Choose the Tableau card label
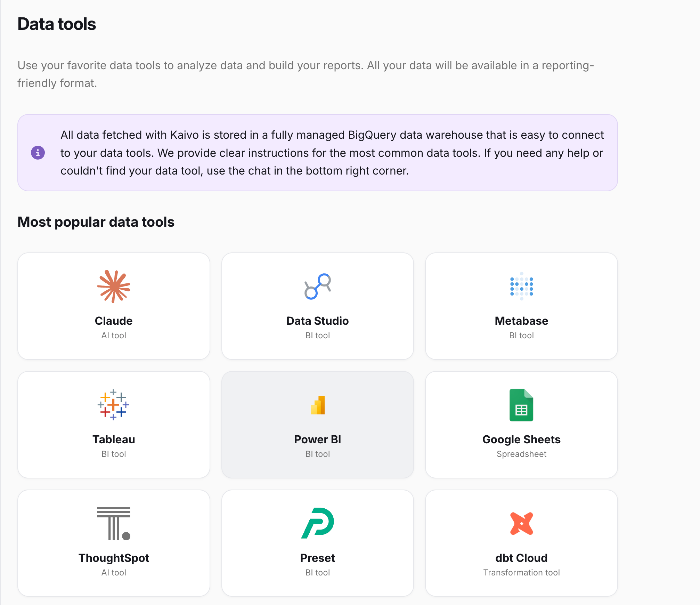This screenshot has width=700, height=605. point(114,439)
